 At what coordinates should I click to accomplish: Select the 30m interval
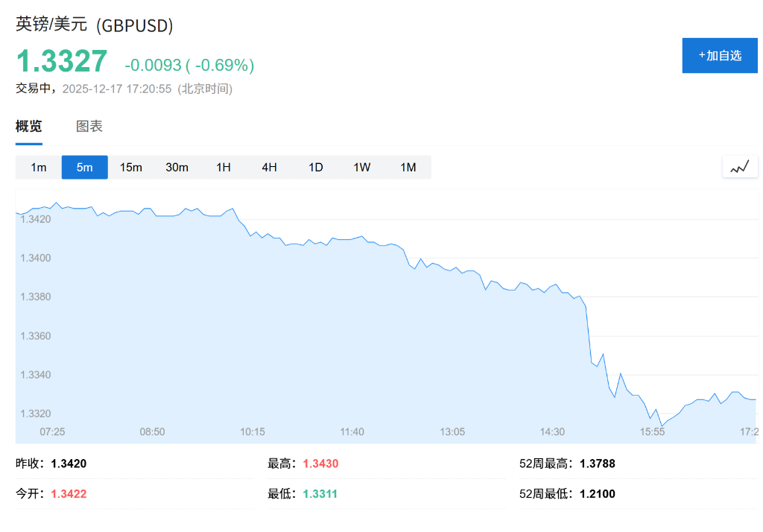pos(177,167)
